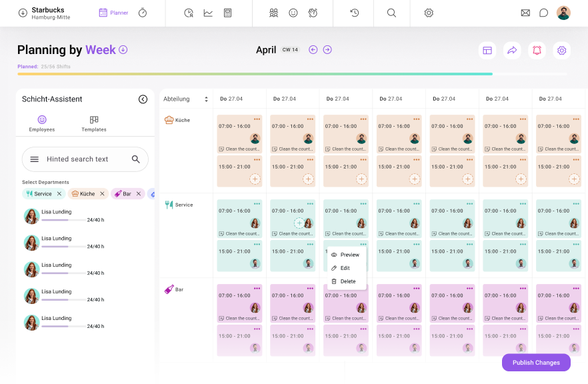Open the line chart analytics icon
This screenshot has height=384, width=588.
click(x=208, y=13)
